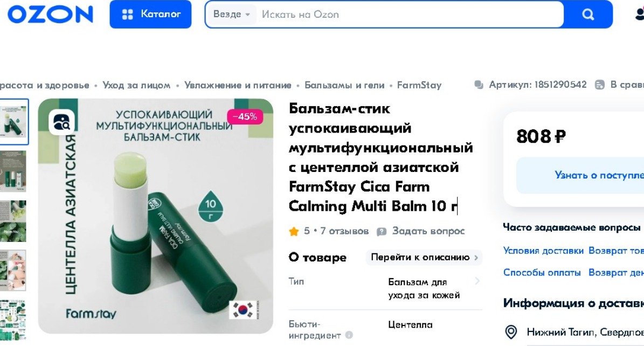Expand the Везде search scope dropdown

232,15
